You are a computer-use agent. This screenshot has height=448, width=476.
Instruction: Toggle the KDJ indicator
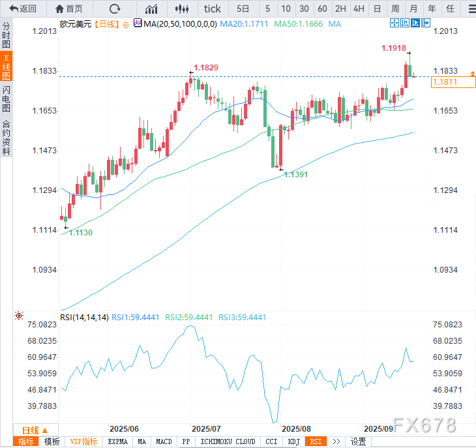pyautogui.click(x=293, y=441)
